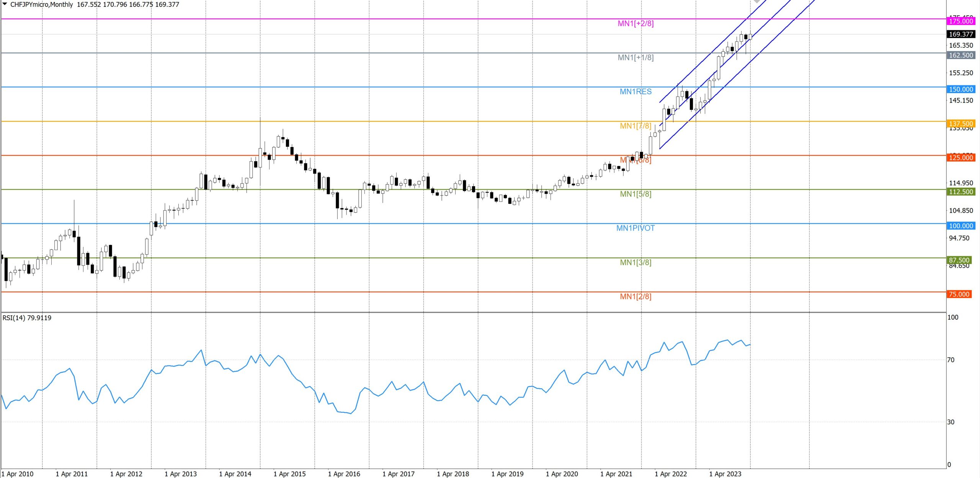The height and width of the screenshot is (478, 980).
Task: Click the blue 150.000 price tag
Action: [x=960, y=89]
